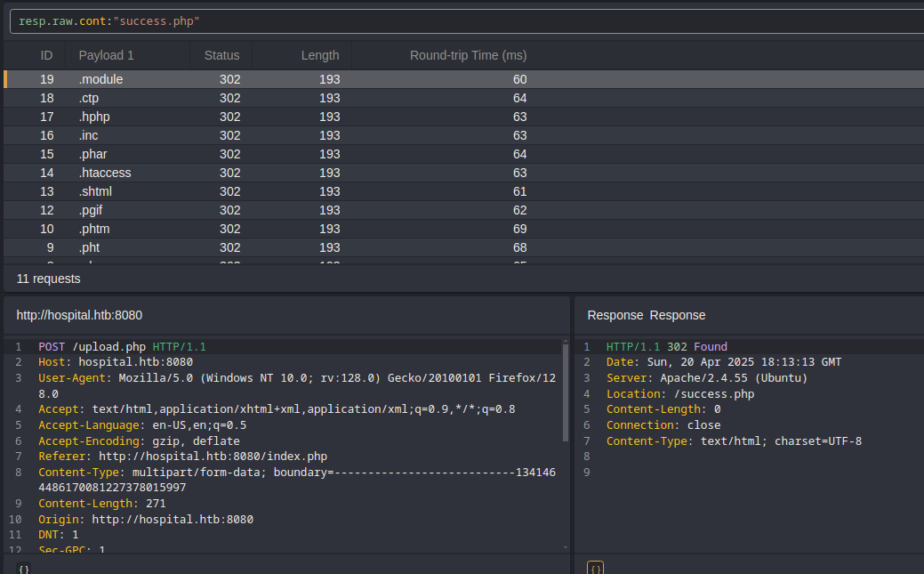Sort results by Length column
The image size is (924, 574).
320,55
